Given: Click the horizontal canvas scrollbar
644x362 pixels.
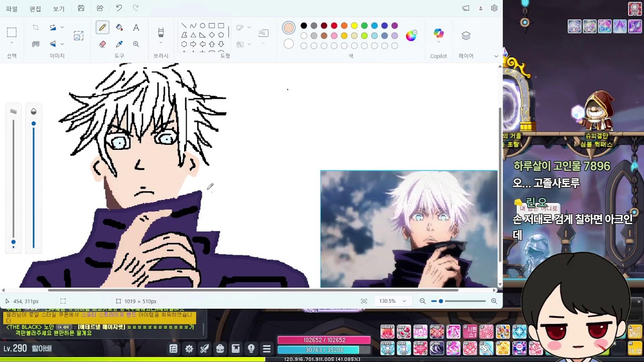Looking at the screenshot, I should click(x=253, y=290).
